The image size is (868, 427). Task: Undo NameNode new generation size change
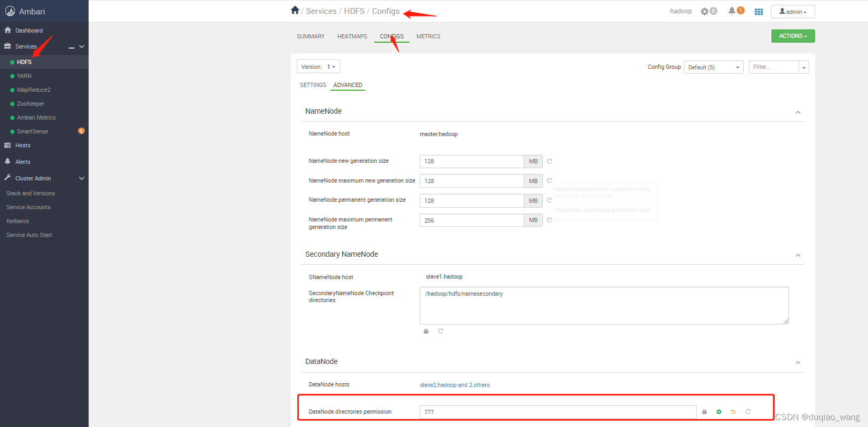coord(549,161)
